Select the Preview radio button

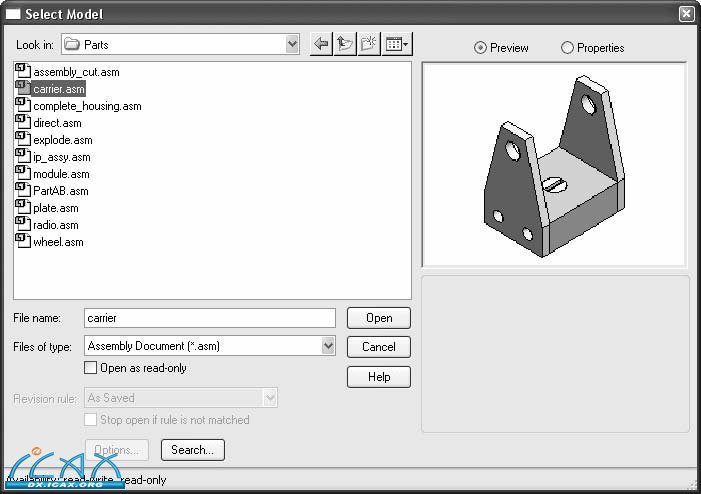[480, 47]
